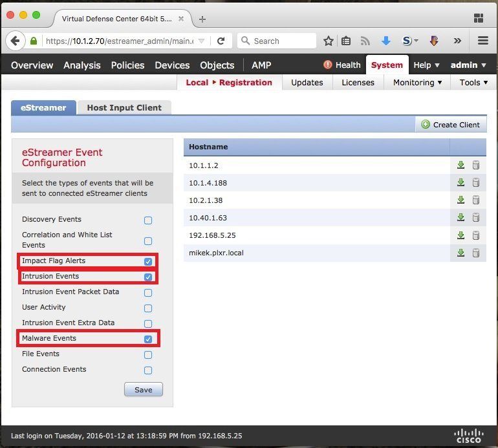Click the URL address bar

point(119,41)
